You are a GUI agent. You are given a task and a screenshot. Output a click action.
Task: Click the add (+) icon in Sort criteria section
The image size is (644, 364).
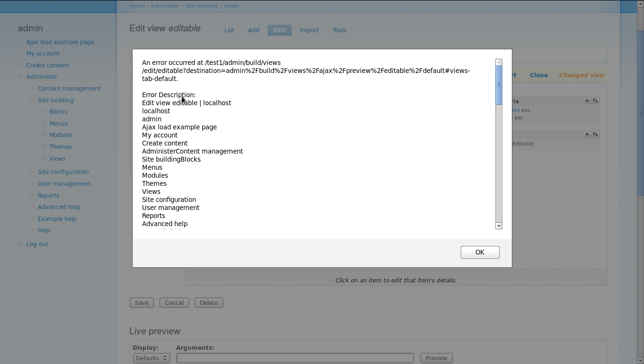click(x=587, y=100)
